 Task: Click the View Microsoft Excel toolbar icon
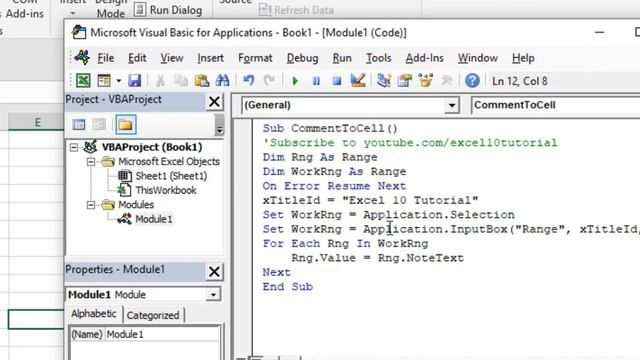pos(83,81)
